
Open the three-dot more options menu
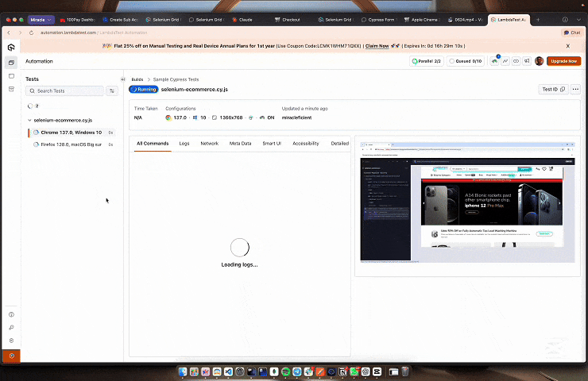click(575, 90)
